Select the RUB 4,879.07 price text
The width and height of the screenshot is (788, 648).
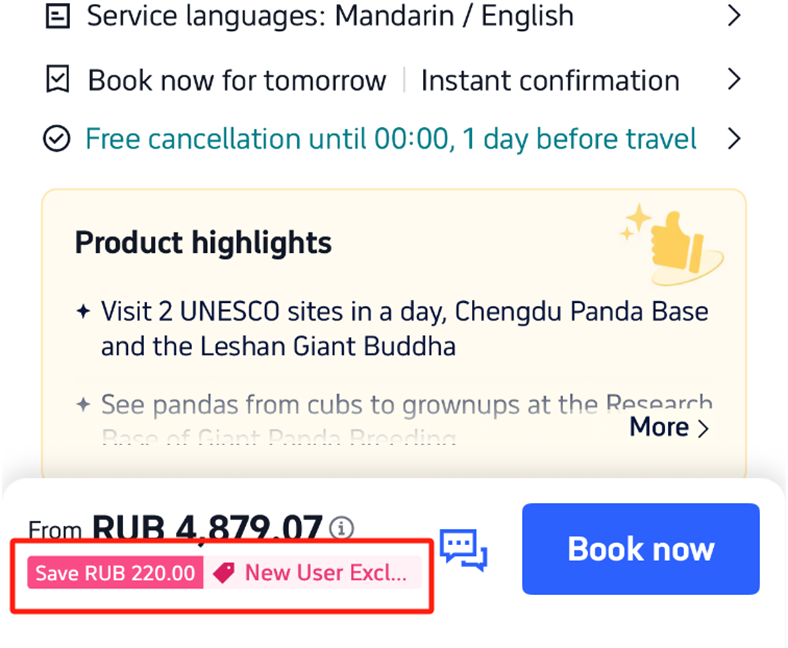pos(208,527)
